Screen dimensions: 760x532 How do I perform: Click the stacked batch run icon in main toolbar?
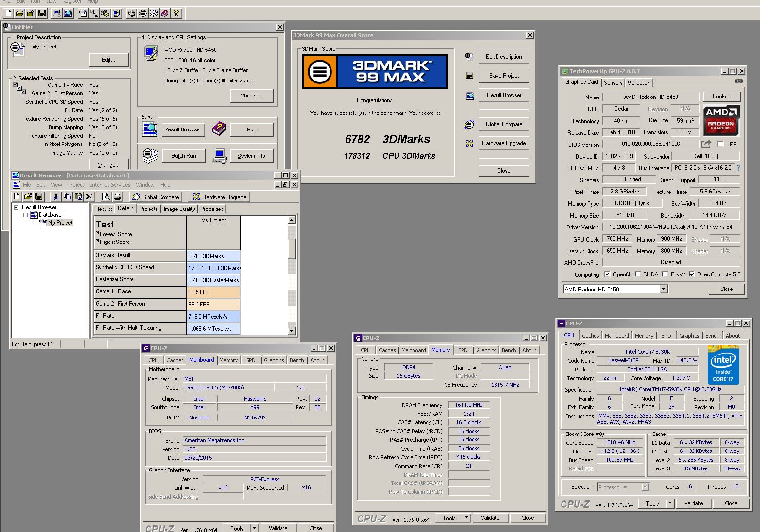pos(154,13)
